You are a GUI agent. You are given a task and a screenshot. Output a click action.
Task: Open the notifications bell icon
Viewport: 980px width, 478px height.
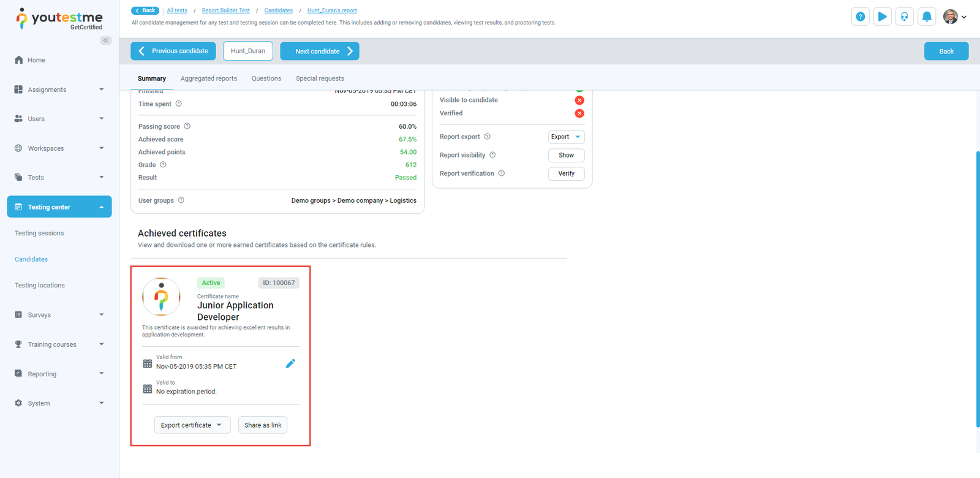pyautogui.click(x=927, y=17)
